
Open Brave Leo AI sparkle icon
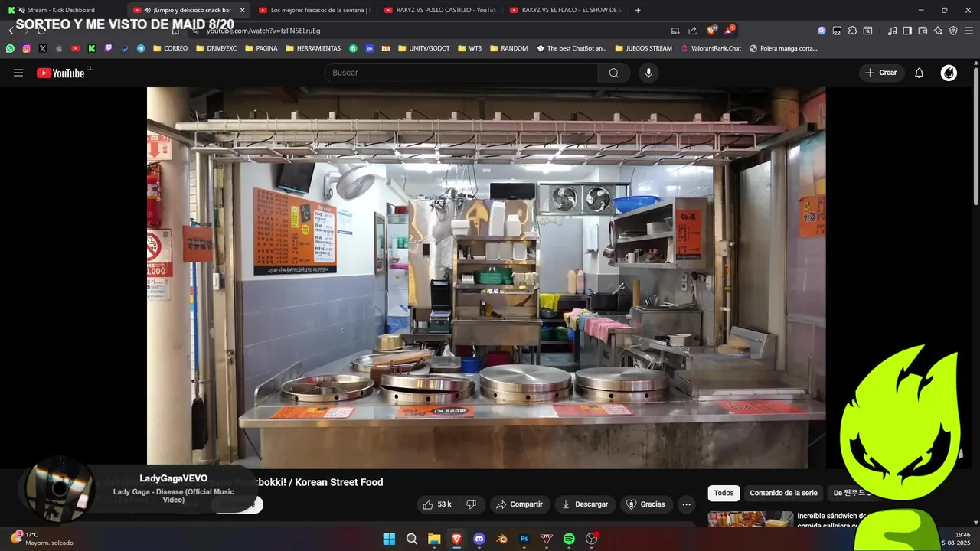[938, 31]
